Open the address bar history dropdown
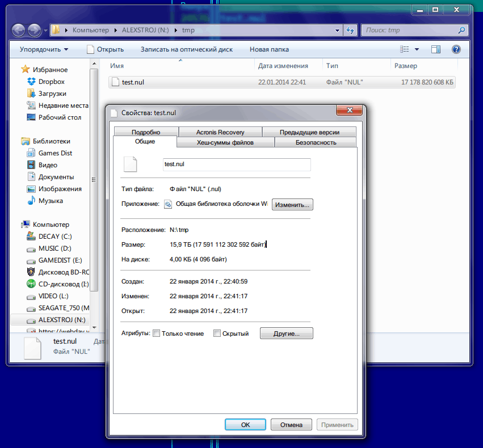 pos(337,30)
